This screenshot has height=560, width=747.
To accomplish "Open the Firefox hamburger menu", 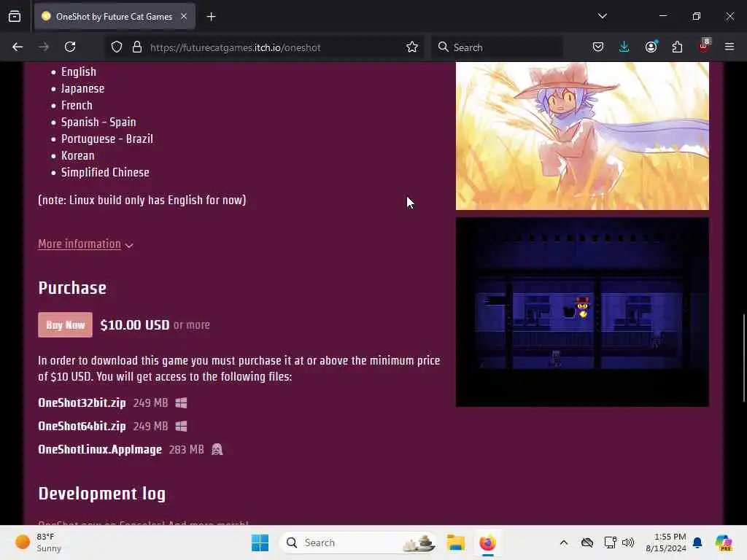I will coord(729,47).
